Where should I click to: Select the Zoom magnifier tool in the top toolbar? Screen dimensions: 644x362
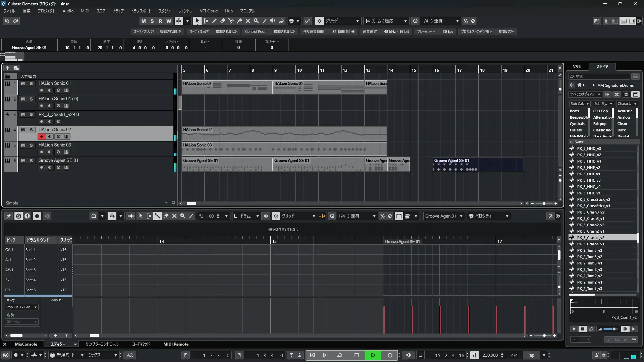tap(256, 21)
